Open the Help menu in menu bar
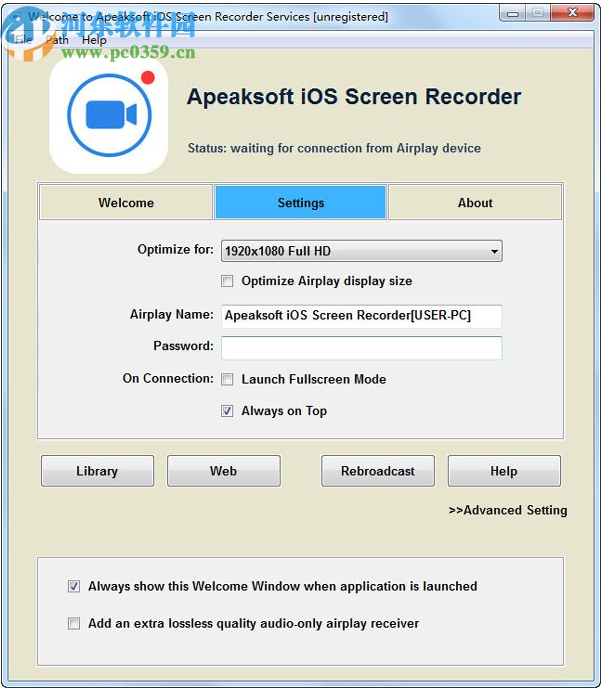This screenshot has width=604, height=690. (x=94, y=40)
